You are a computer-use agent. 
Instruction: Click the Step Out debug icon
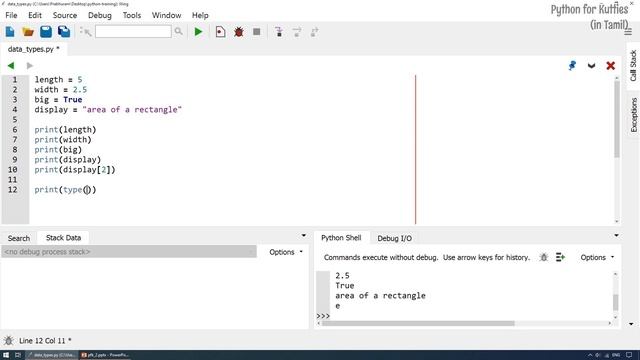tap(314, 32)
